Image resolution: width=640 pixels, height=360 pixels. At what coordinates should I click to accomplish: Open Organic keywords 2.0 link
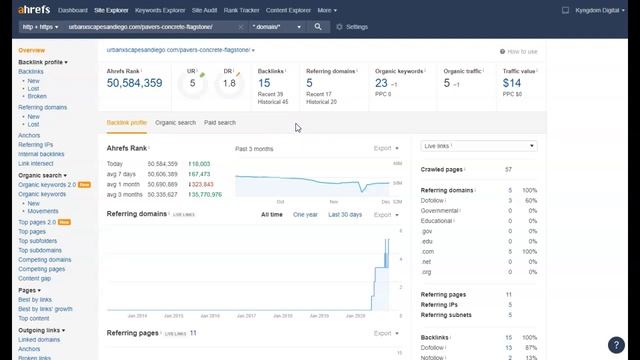(47, 185)
